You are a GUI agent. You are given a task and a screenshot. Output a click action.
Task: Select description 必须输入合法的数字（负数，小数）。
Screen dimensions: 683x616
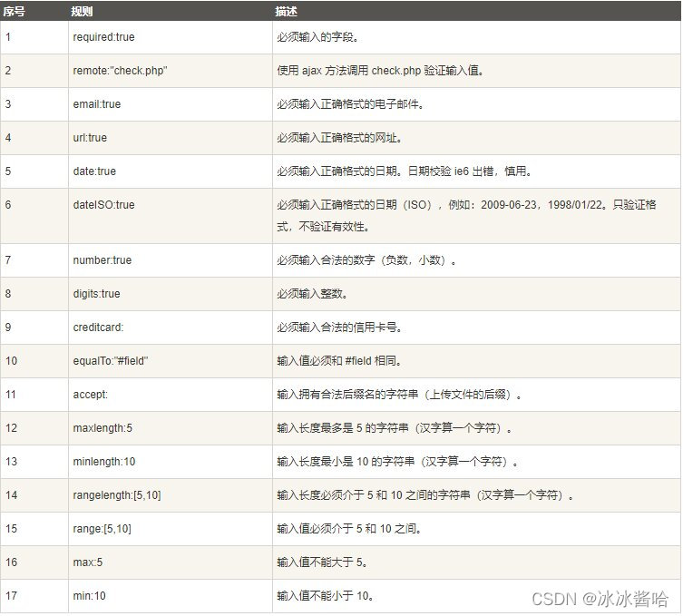[x=367, y=260]
